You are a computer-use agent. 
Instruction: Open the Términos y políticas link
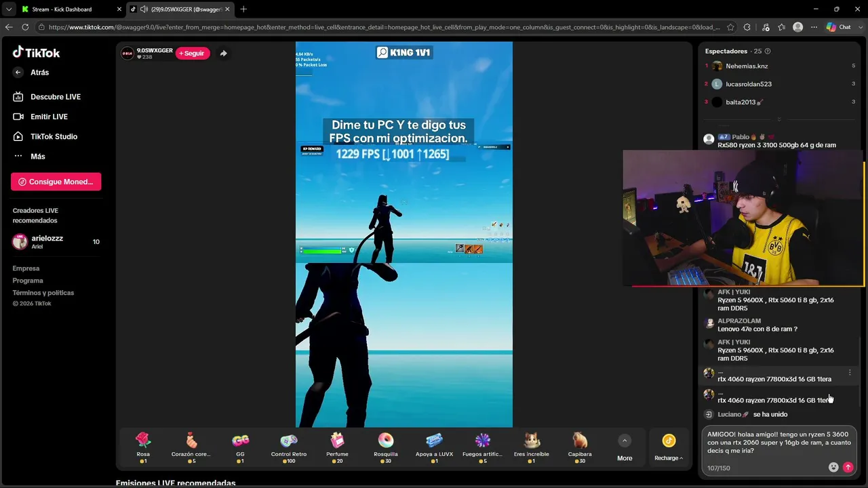[x=43, y=293]
